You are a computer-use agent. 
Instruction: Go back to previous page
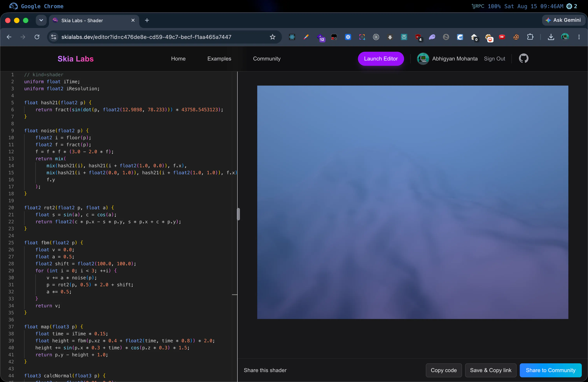pyautogui.click(x=9, y=37)
